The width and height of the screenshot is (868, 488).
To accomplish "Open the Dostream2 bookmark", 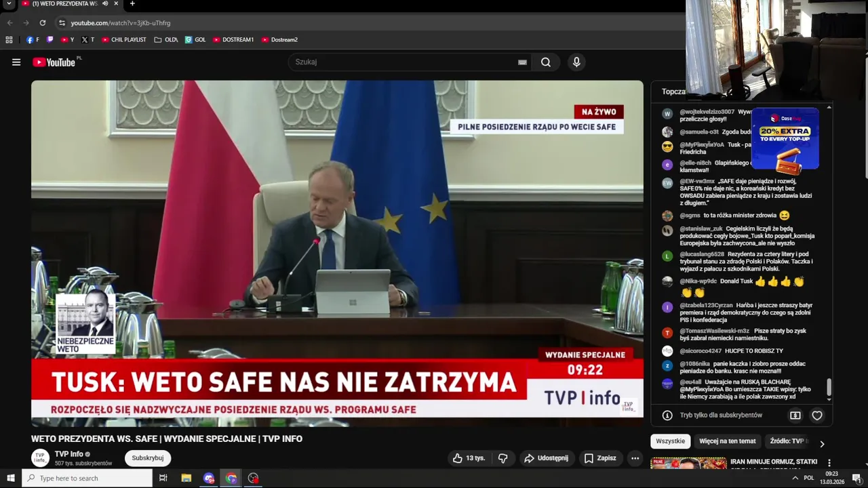I will pos(279,40).
